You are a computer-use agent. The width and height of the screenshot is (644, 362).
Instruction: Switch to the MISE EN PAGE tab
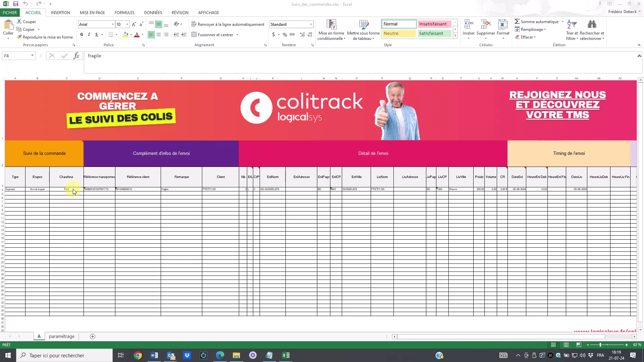pyautogui.click(x=92, y=12)
